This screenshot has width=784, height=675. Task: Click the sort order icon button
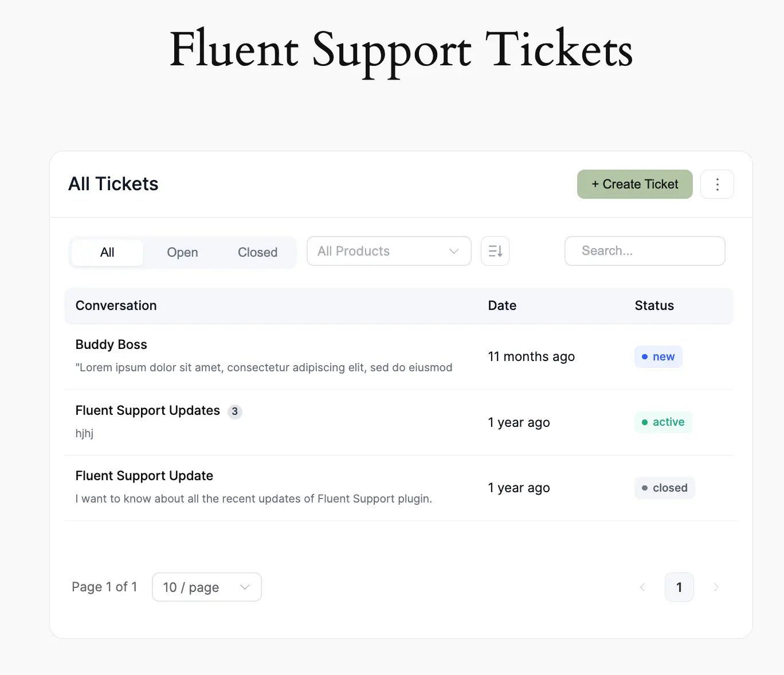pyautogui.click(x=495, y=251)
